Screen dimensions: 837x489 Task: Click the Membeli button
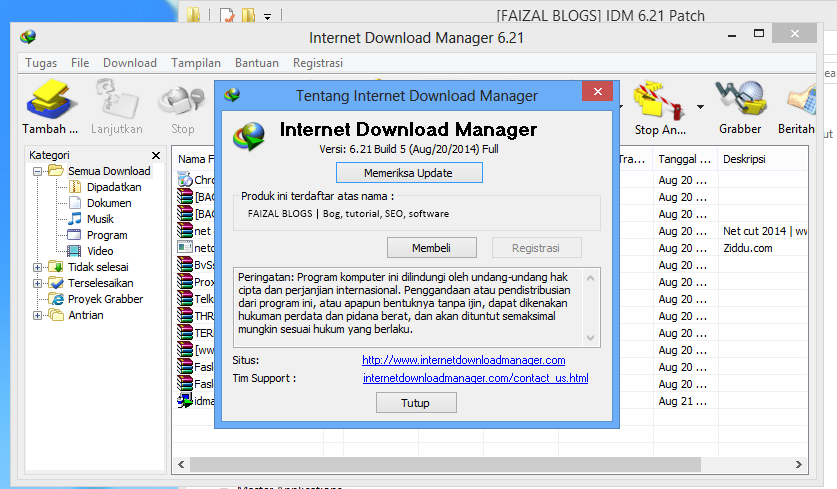coord(431,248)
